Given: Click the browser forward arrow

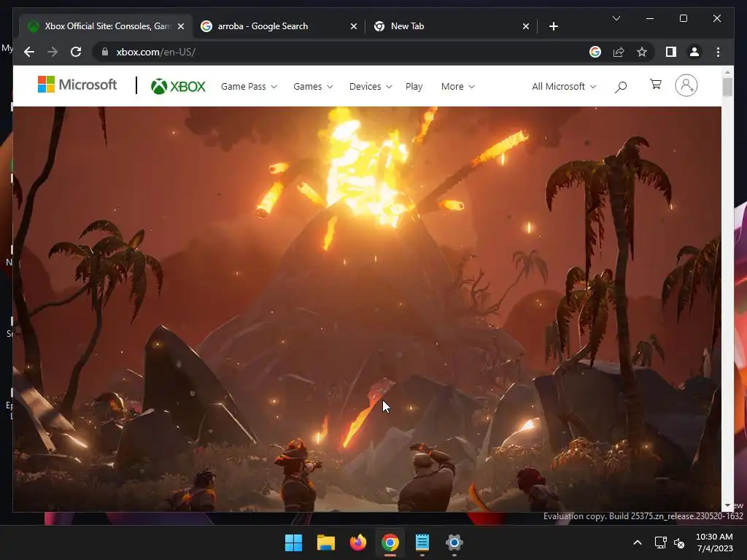Looking at the screenshot, I should pos(53,52).
